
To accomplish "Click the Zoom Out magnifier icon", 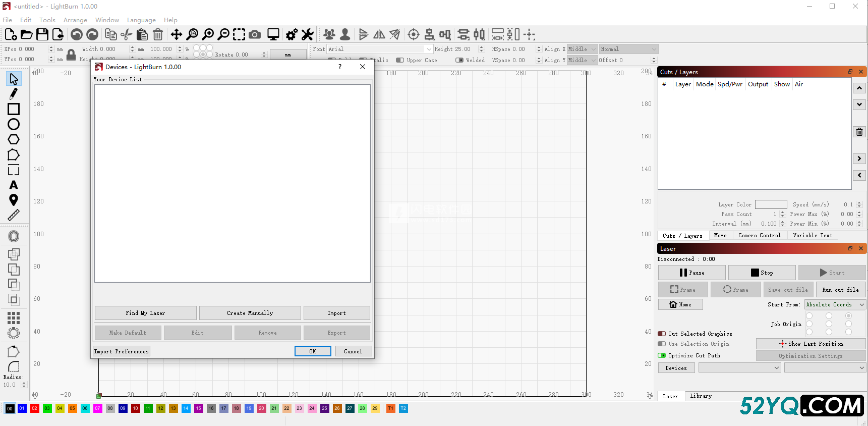I will [223, 34].
